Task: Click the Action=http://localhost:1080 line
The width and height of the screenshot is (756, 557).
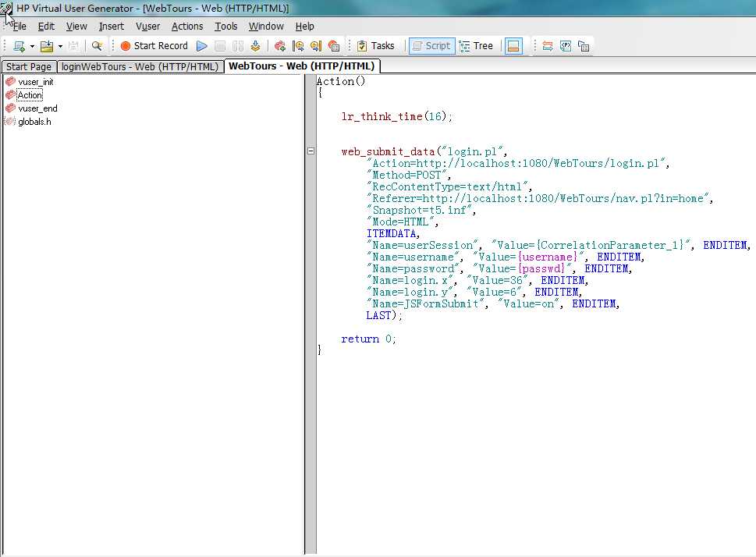Action: tap(517, 163)
